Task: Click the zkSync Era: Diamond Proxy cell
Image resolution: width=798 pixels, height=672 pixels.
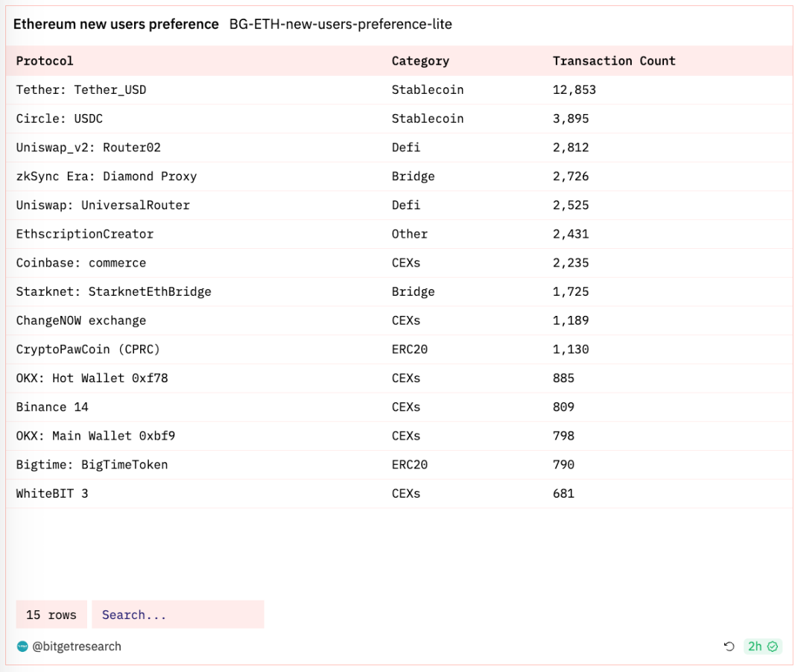Action: [x=106, y=177]
